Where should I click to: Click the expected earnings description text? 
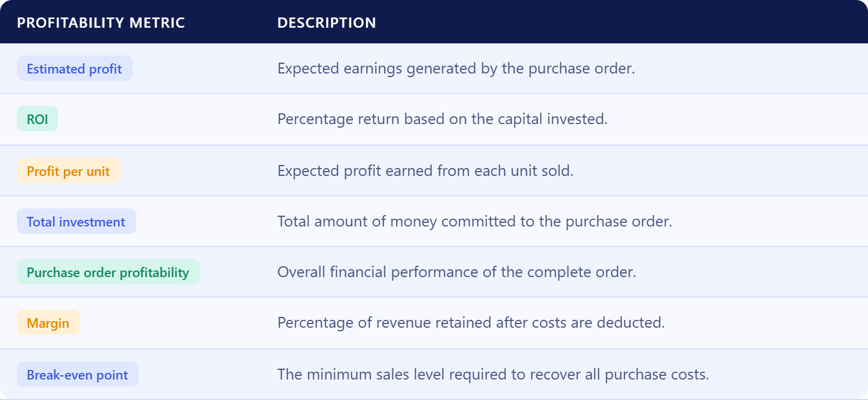pyautogui.click(x=456, y=69)
